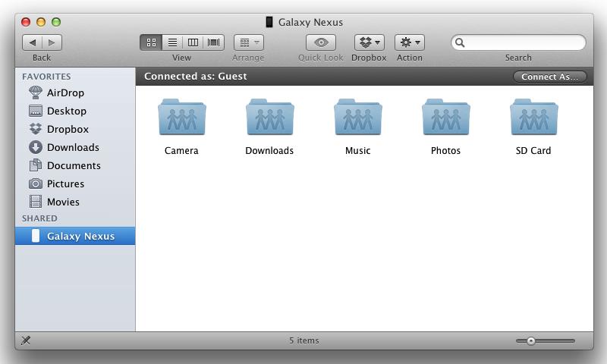This screenshot has width=607, height=364.
Task: Click the magnifying glass search icon
Action: (x=460, y=42)
